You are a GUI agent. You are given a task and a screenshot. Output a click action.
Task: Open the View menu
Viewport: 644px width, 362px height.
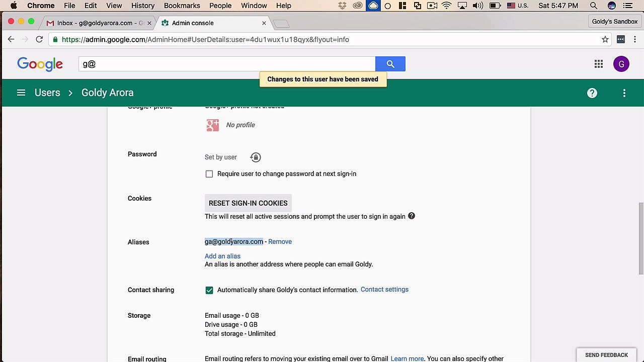[114, 6]
